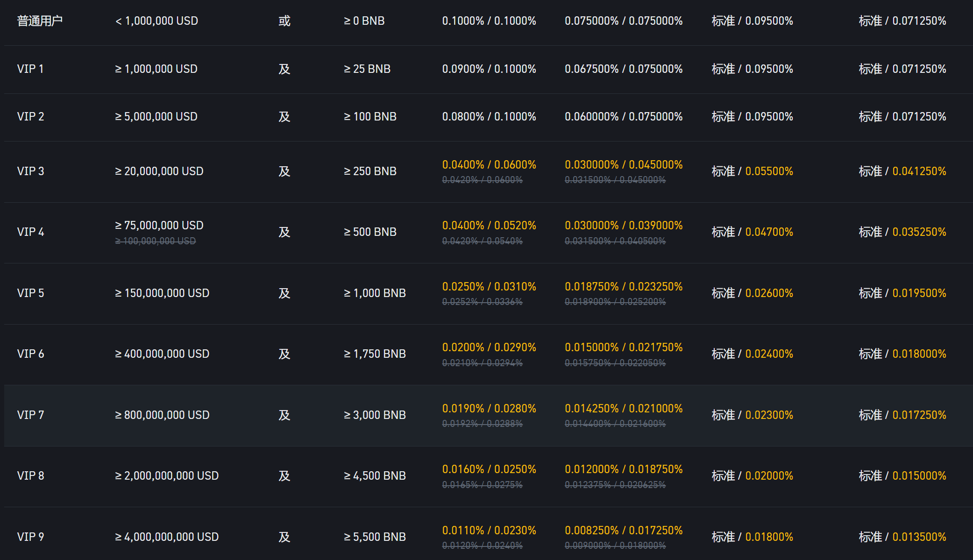Click the ≥ 5,500 BNB balance cell
The height and width of the screenshot is (560, 973).
(375, 537)
